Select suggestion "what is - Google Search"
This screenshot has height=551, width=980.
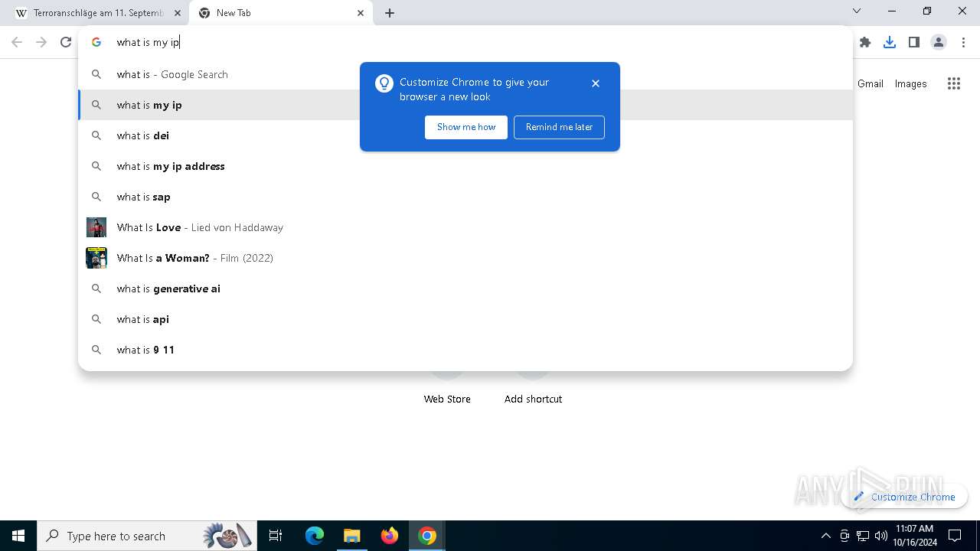coord(465,74)
